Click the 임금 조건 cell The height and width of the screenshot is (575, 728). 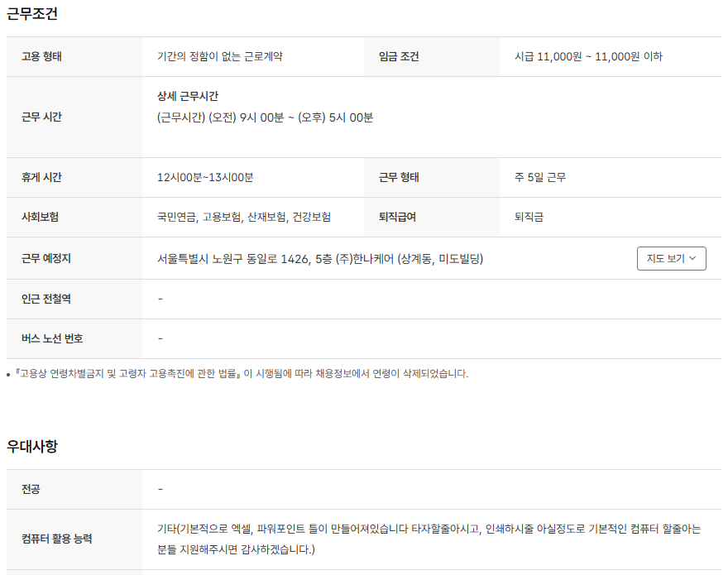399,56
